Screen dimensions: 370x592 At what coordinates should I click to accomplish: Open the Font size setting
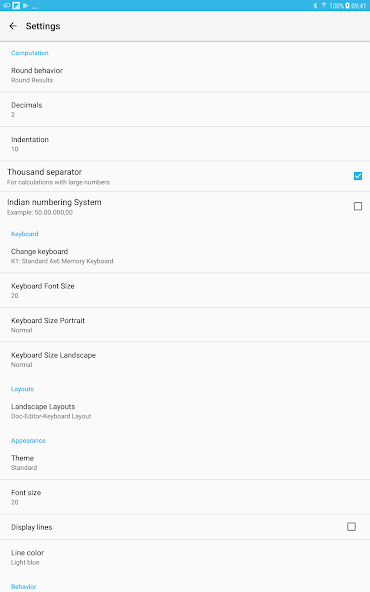click(x=185, y=497)
